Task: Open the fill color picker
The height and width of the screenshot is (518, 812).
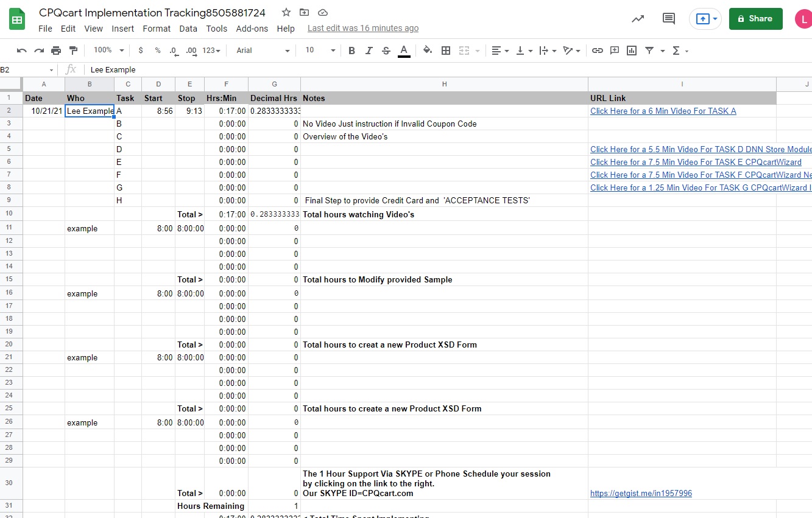Action: (428, 51)
